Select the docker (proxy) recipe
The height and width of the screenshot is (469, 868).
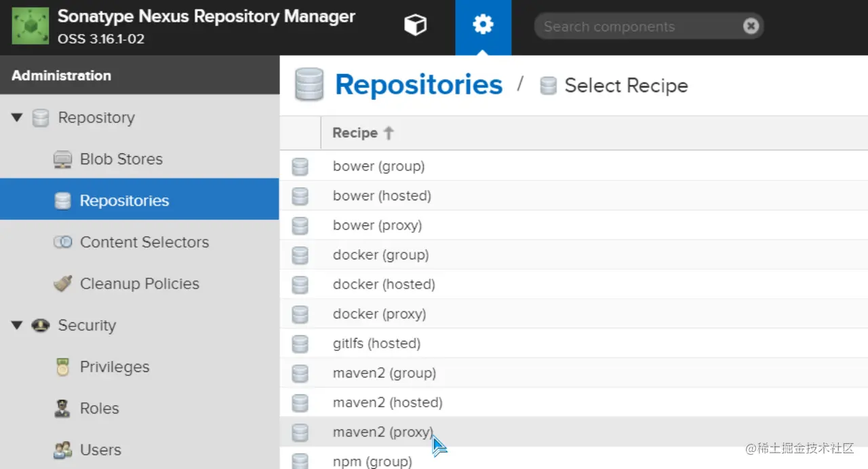click(x=574, y=314)
